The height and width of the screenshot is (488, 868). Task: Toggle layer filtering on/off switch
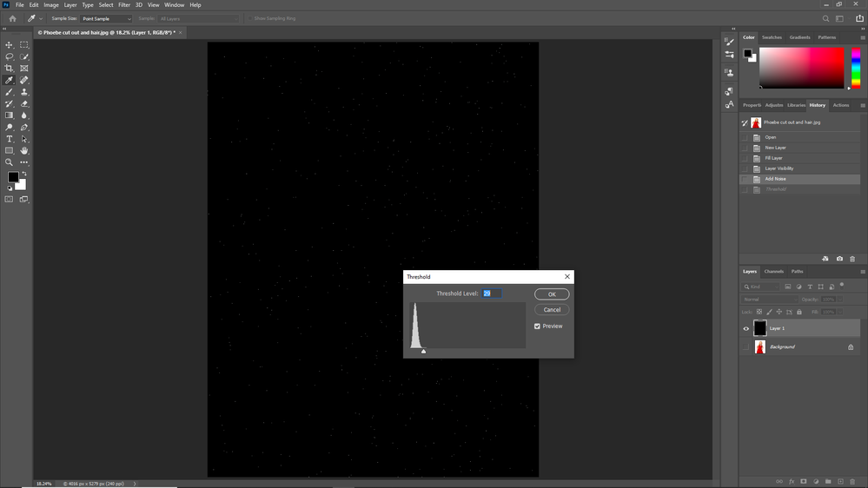[x=842, y=285]
